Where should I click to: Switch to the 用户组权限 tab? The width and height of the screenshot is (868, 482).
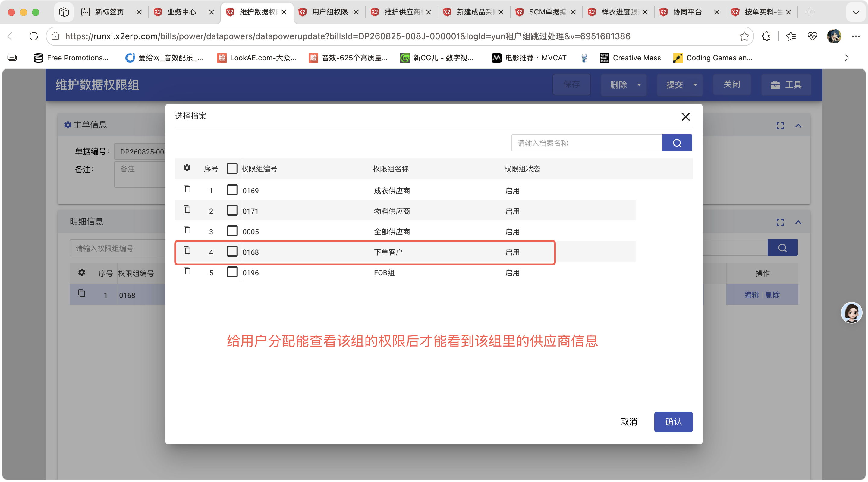pyautogui.click(x=329, y=12)
